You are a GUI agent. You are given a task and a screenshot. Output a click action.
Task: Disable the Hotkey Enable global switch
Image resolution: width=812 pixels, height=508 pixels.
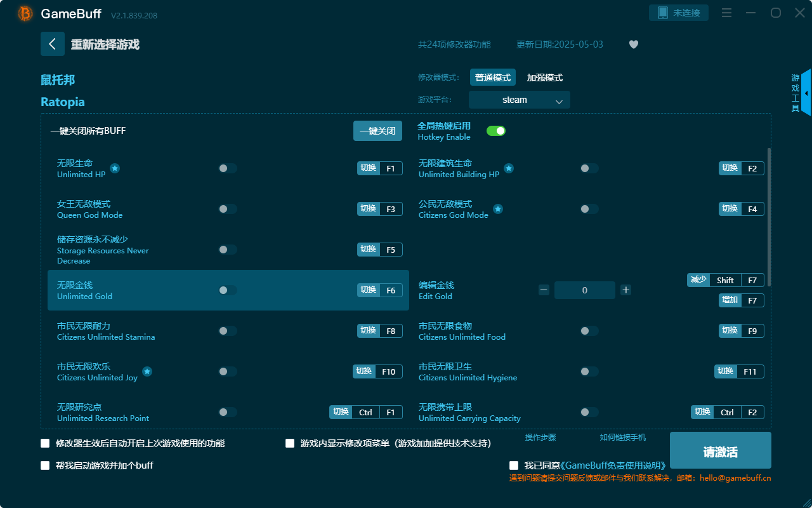[x=496, y=130]
